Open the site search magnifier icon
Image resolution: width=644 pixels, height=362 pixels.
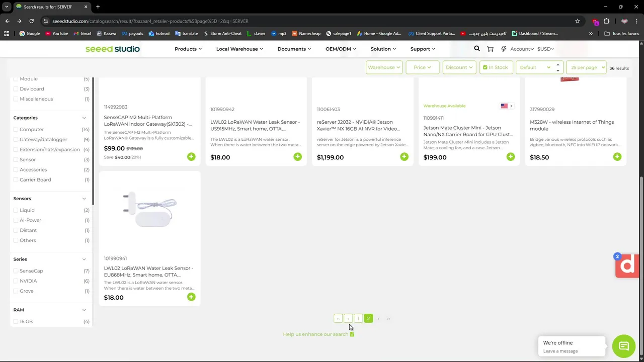[477, 49]
